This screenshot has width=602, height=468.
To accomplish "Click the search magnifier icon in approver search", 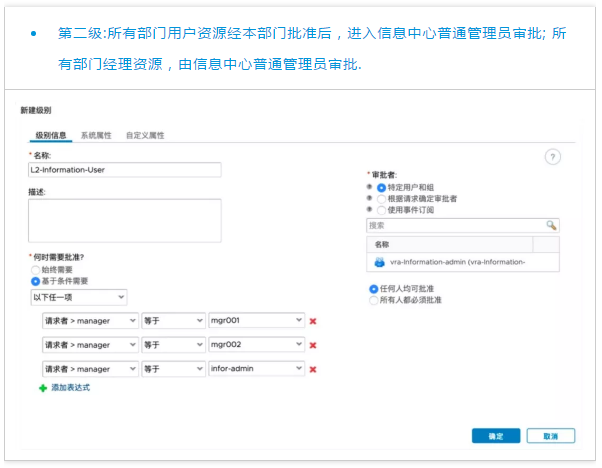I will click(551, 226).
